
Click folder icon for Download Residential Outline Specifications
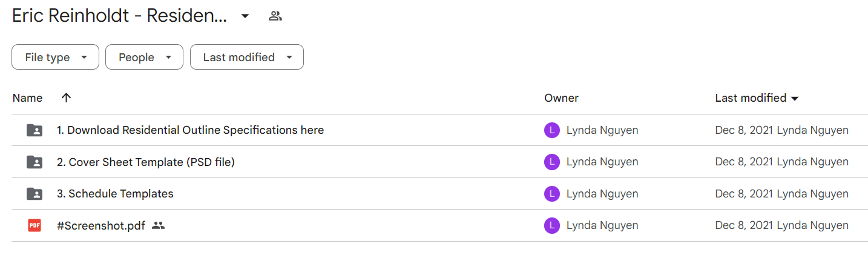[x=35, y=130]
